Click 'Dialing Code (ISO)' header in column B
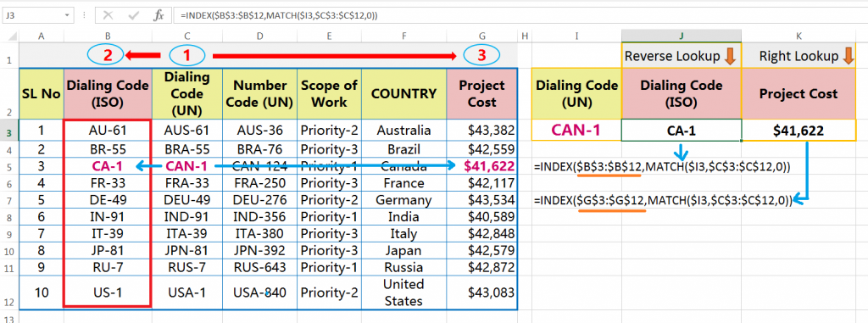This screenshot has width=868, height=323. 108,93
